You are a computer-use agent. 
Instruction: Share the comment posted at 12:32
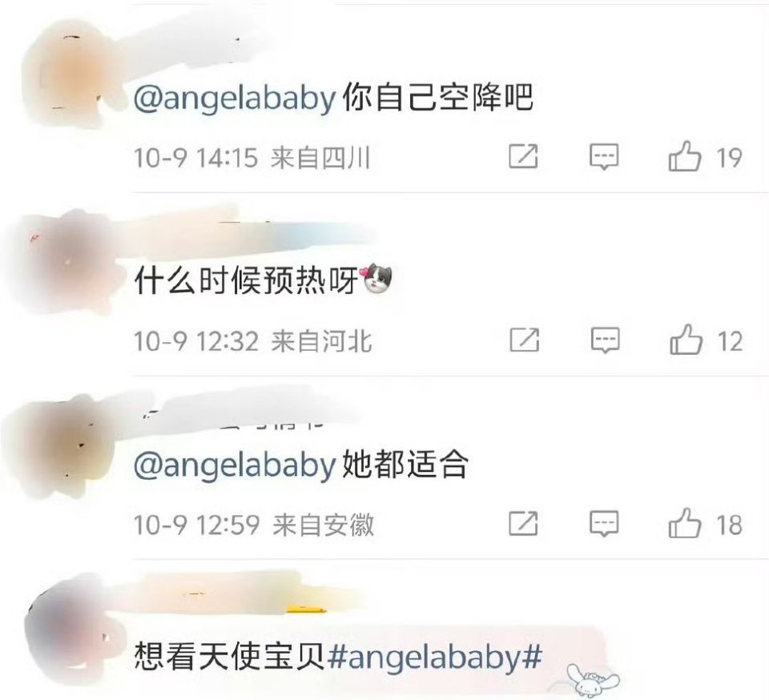pyautogui.click(x=524, y=340)
